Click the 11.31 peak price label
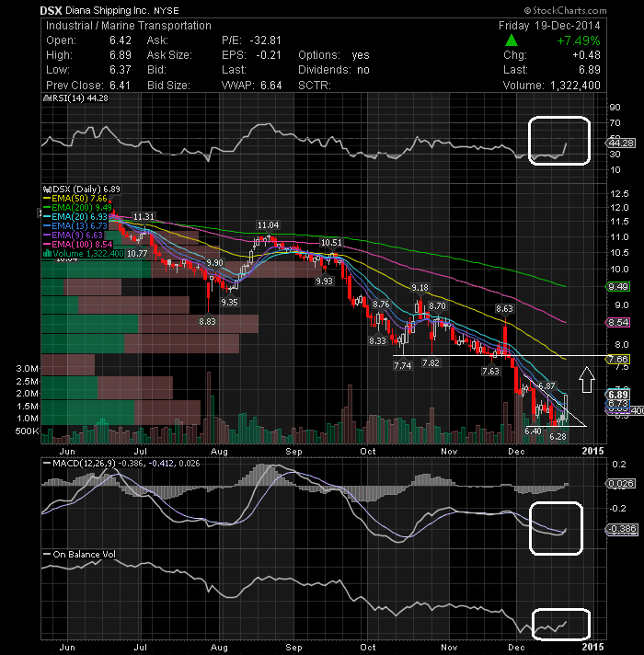 tap(144, 217)
